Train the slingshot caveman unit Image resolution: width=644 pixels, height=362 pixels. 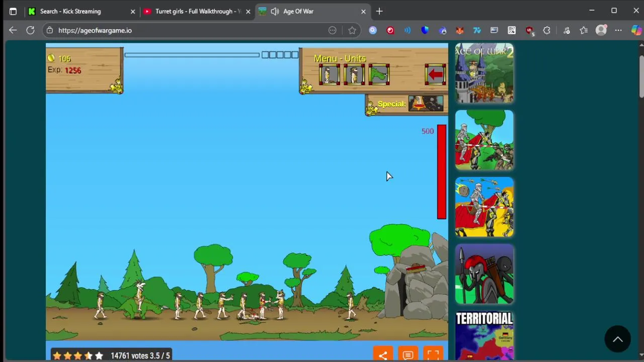pyautogui.click(x=354, y=75)
